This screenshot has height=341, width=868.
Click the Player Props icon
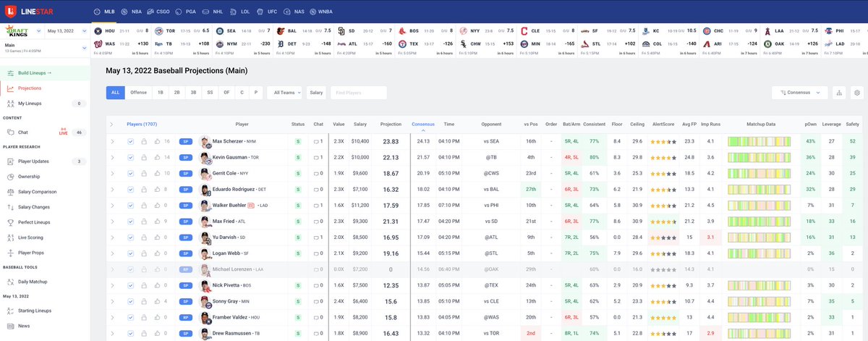(x=10, y=253)
